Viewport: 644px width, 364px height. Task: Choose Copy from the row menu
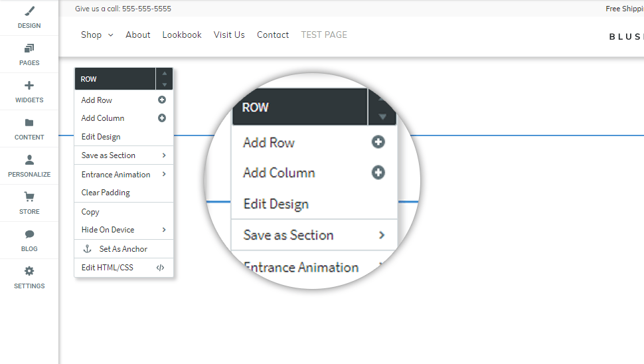90,212
